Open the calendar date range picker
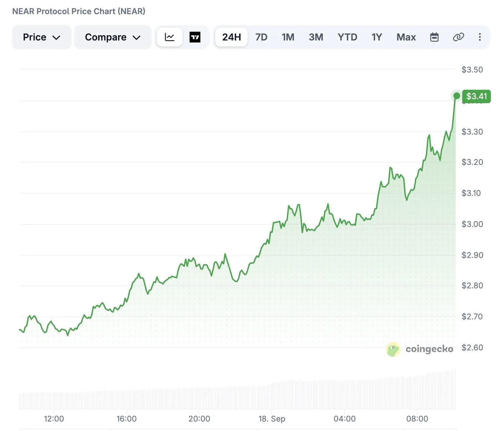The width and height of the screenshot is (504, 431). click(x=434, y=37)
